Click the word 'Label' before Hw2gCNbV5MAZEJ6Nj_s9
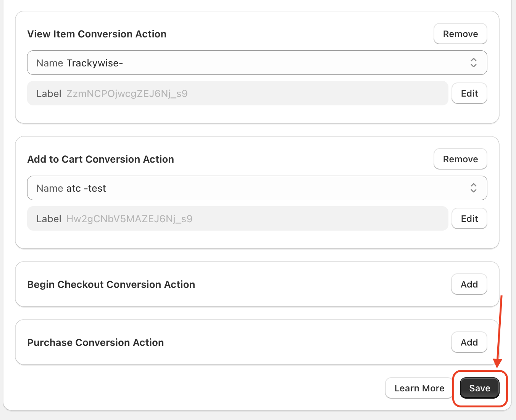516x420 pixels. tap(48, 219)
